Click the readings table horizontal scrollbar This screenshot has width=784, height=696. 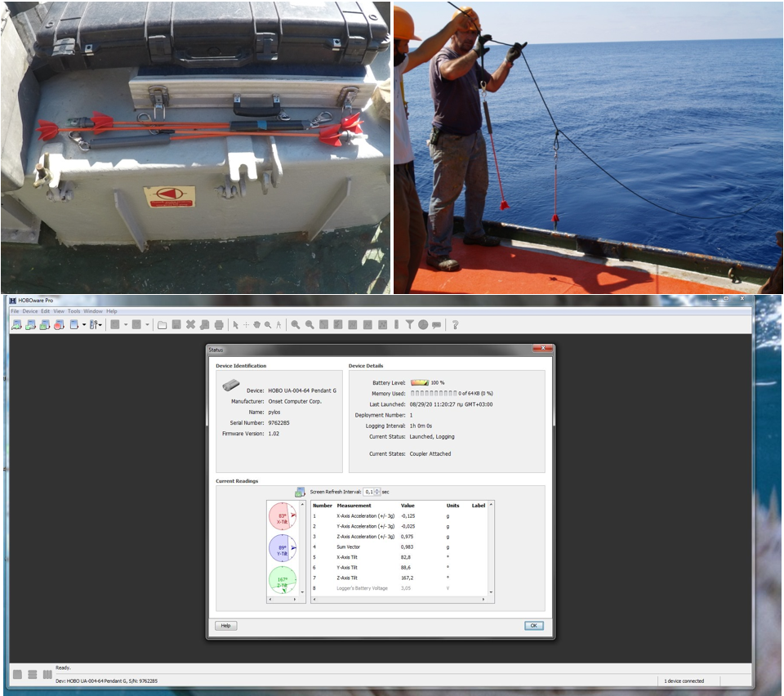[399, 599]
